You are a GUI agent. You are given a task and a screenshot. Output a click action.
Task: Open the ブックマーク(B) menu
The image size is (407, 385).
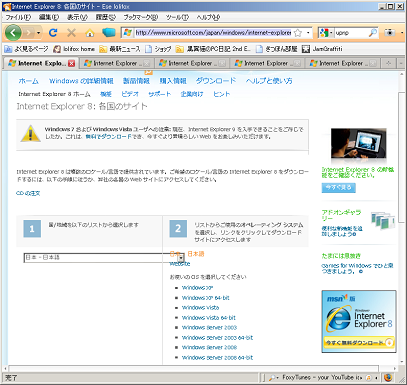(140, 17)
